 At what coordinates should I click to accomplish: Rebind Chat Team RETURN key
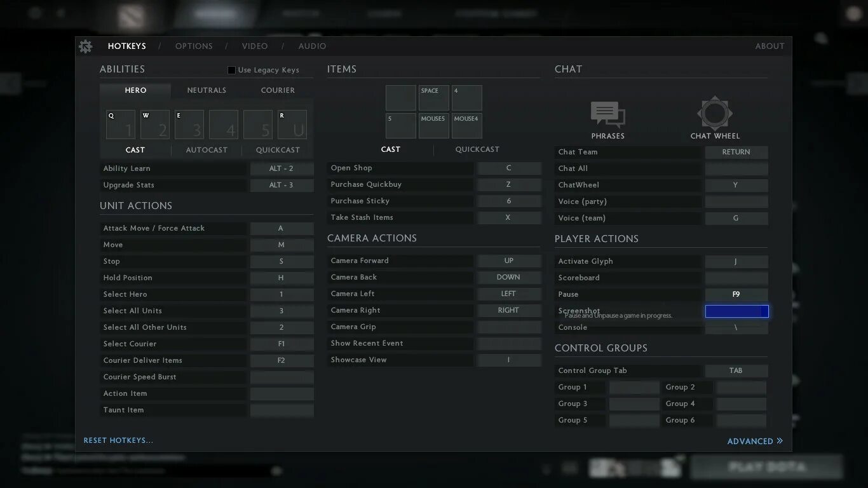[x=736, y=152]
